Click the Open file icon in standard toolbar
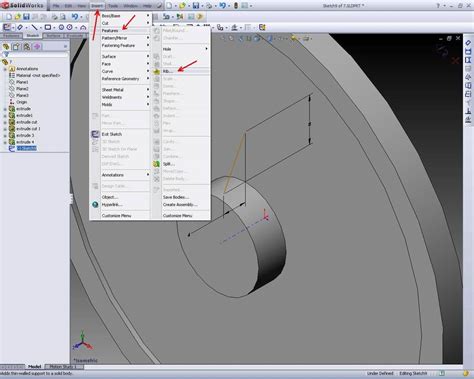Screen dimensions: 474x379 tap(17, 16)
